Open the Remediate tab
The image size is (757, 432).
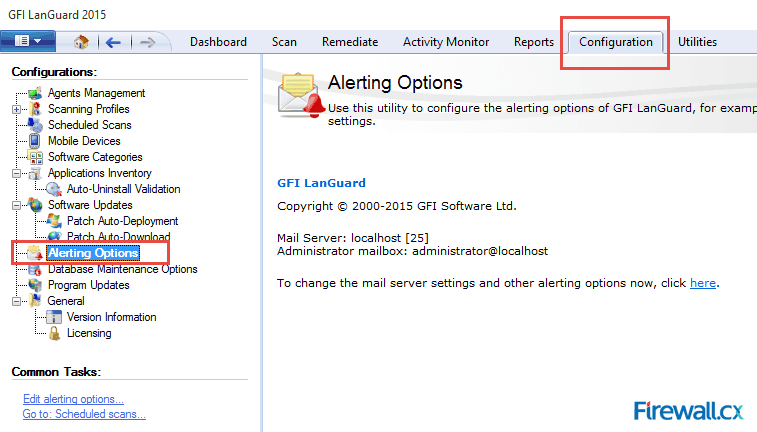point(350,42)
